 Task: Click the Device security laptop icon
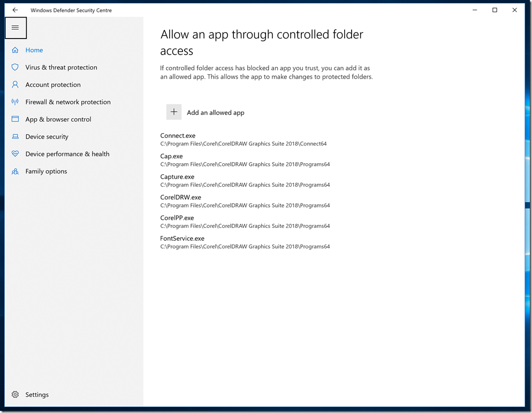tap(15, 136)
